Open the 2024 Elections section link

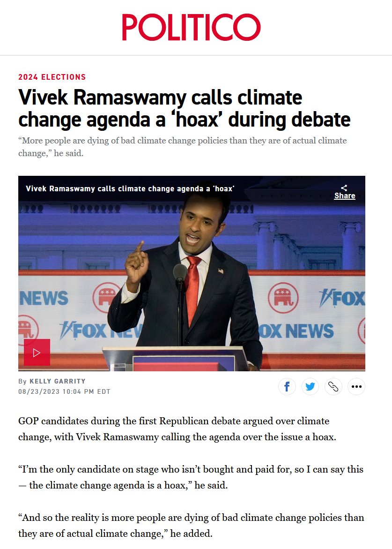click(x=52, y=77)
